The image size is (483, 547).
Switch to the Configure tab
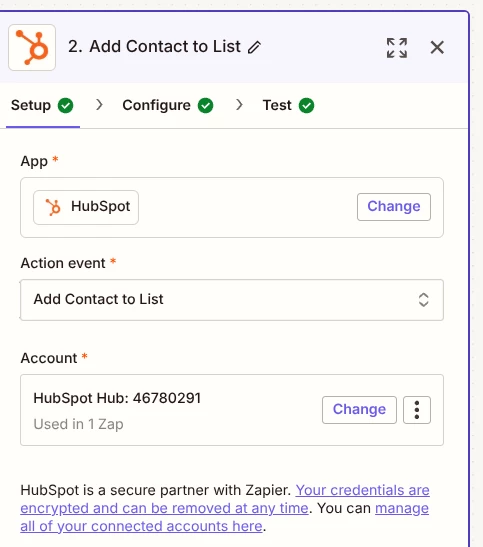click(x=168, y=105)
